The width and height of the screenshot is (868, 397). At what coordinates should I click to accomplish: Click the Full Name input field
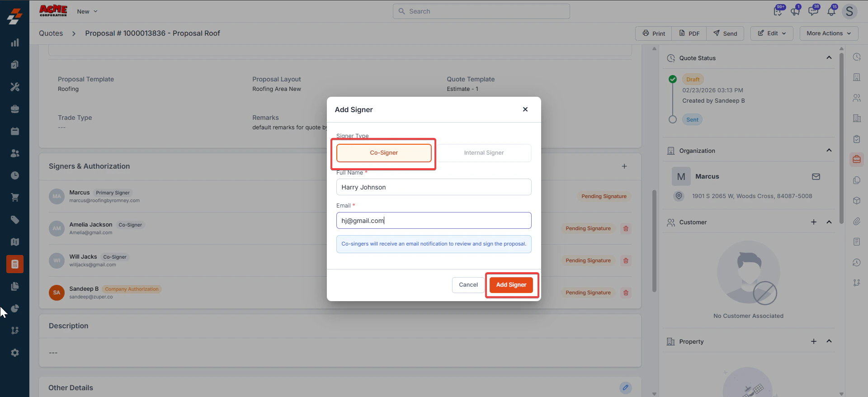point(434,187)
